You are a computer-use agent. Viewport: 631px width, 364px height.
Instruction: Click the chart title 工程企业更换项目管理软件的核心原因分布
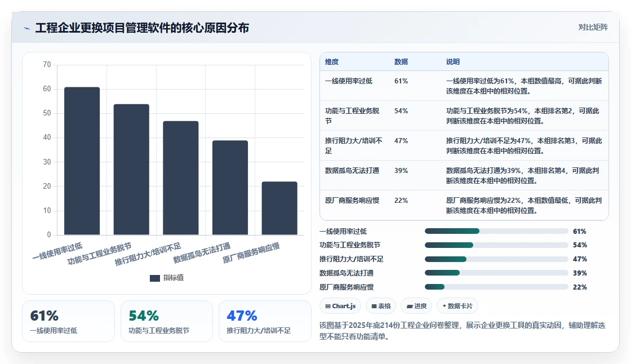tap(142, 28)
